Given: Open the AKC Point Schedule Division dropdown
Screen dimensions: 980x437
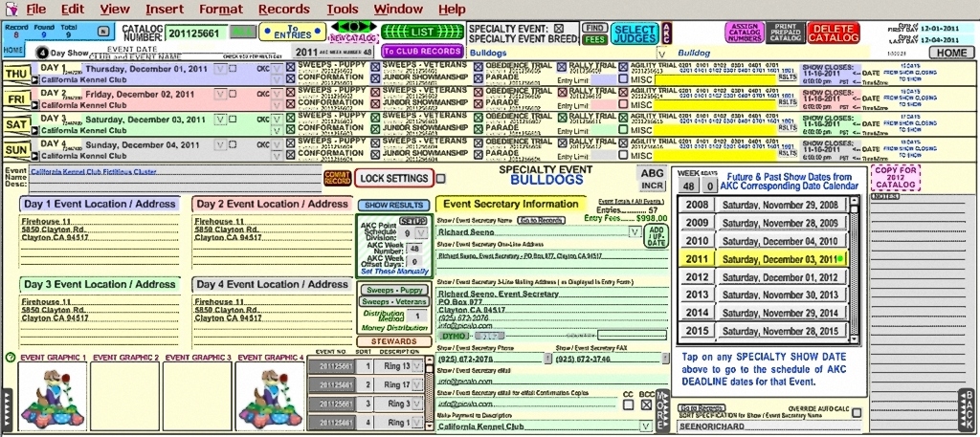Looking at the screenshot, I should click(422, 233).
